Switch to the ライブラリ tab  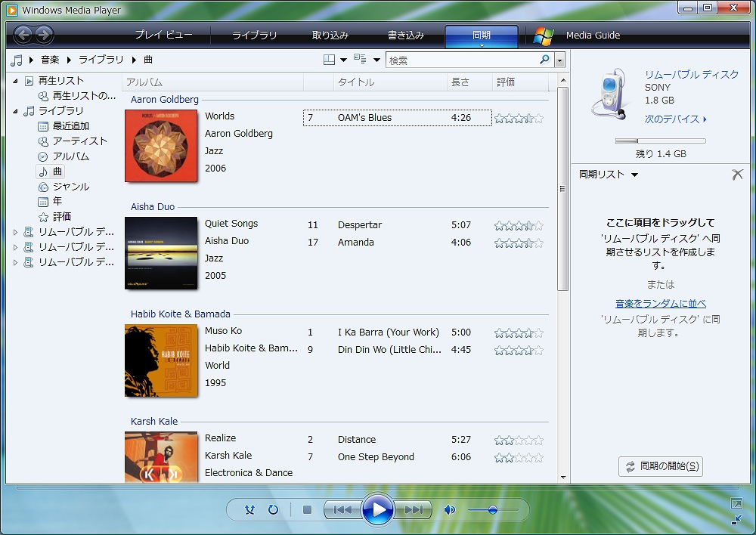pyautogui.click(x=254, y=36)
